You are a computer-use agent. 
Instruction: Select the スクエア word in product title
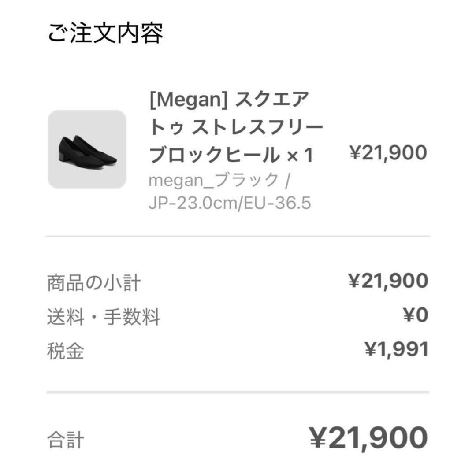point(271,101)
